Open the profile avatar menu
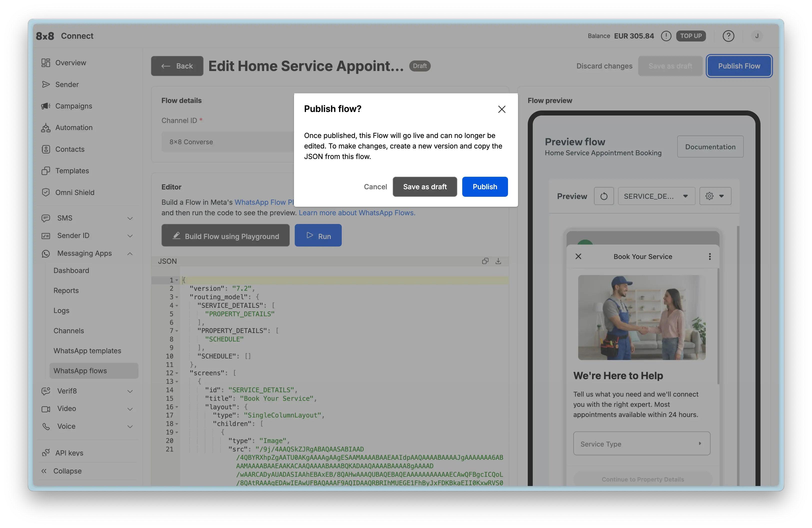Image resolution: width=812 pixels, height=528 pixels. (757, 36)
